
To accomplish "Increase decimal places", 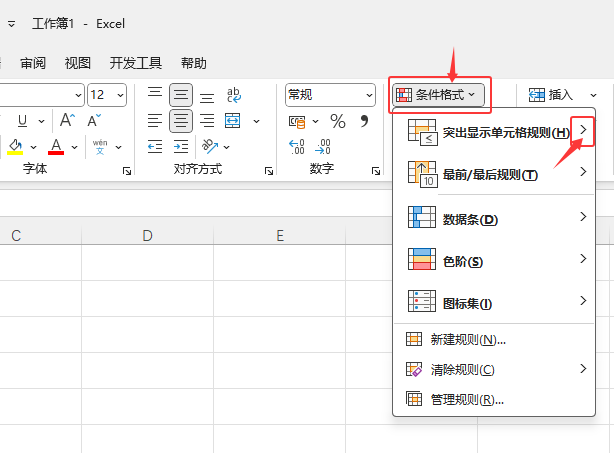I will (297, 147).
